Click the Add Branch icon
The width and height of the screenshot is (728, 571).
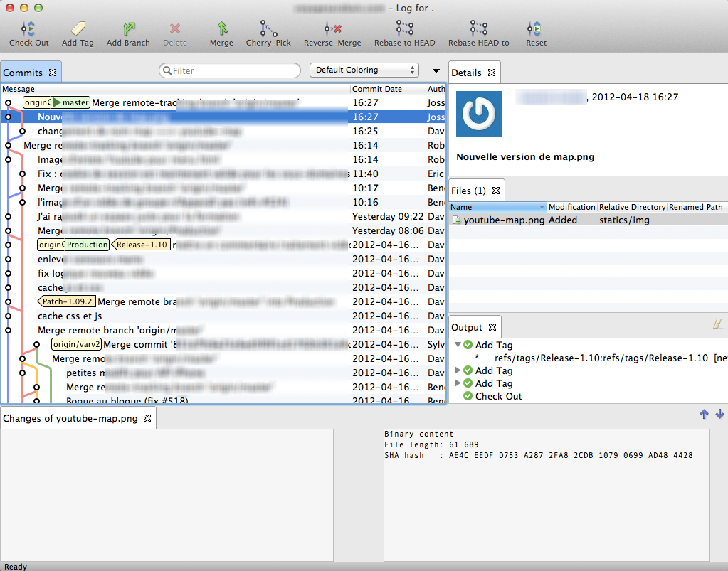click(x=128, y=29)
